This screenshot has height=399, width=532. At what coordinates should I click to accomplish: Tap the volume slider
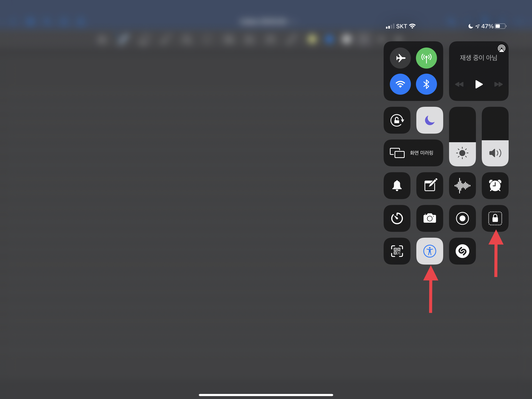495,136
